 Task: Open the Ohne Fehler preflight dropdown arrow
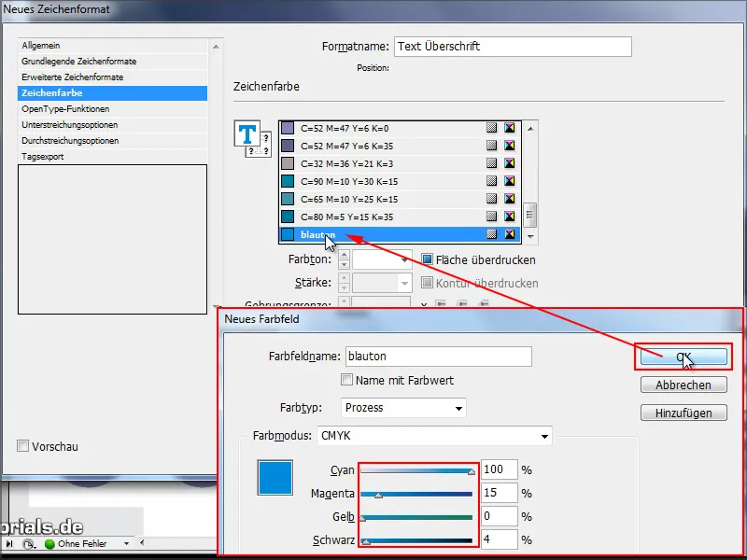coord(126,544)
